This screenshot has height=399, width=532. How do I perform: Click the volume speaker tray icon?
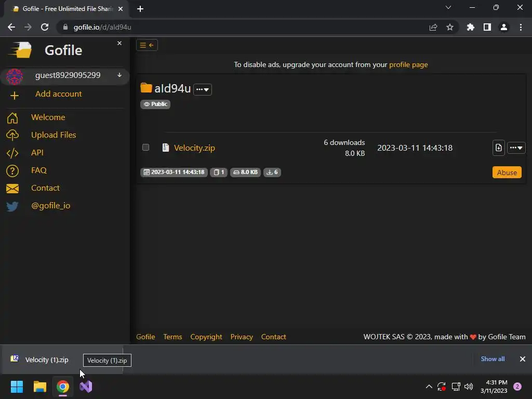pyautogui.click(x=469, y=387)
